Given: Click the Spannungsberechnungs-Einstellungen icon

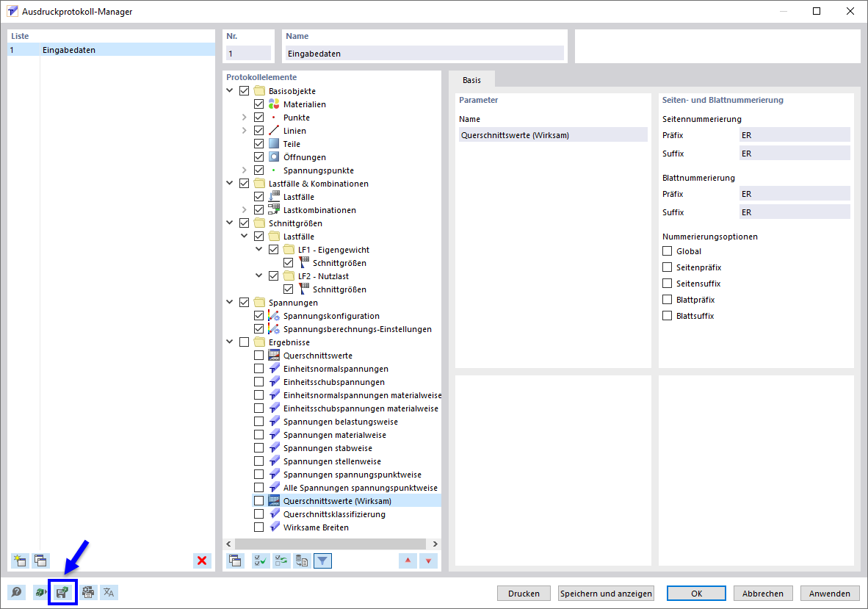Looking at the screenshot, I should (x=274, y=329).
